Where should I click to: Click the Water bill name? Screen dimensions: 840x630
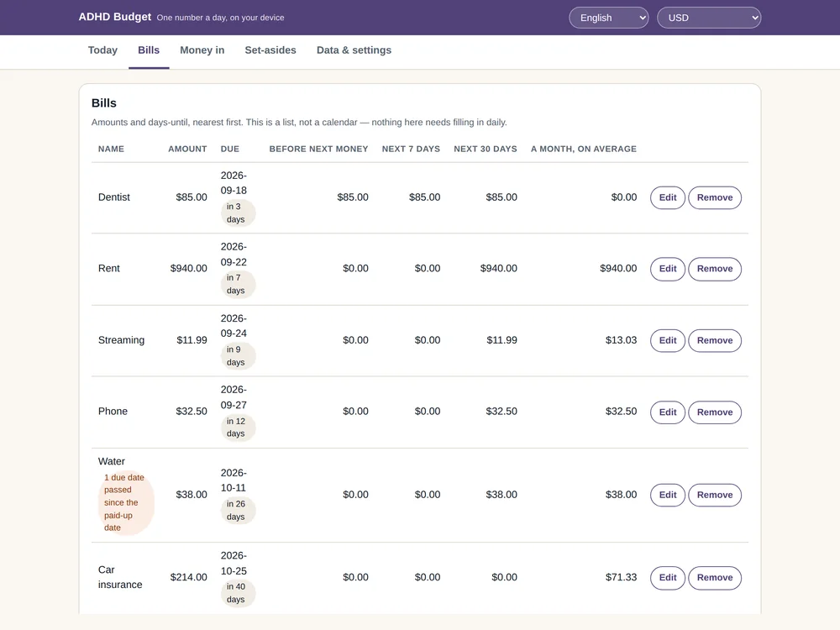click(x=112, y=461)
